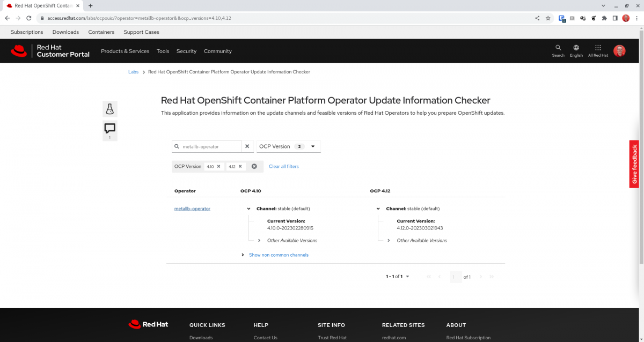Click the GNOME foot extension icon
This screenshot has height=342, width=644.
click(594, 18)
